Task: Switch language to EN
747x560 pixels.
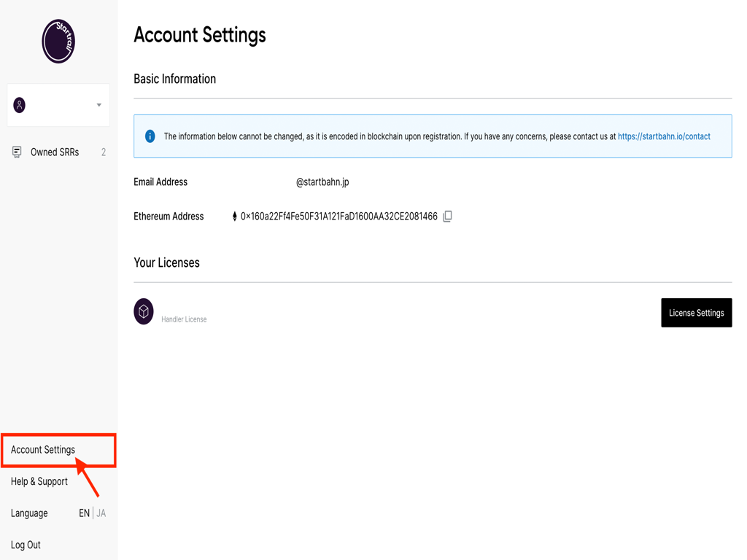Action: coord(84,513)
